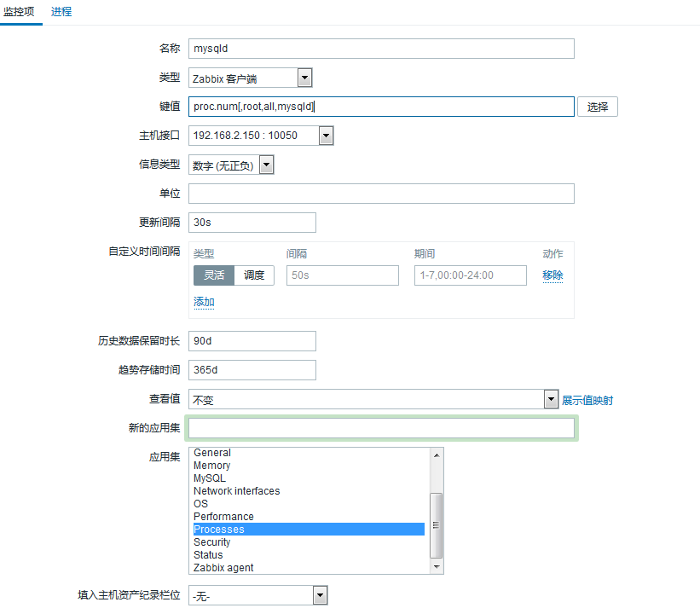The height and width of the screenshot is (608, 700).
Task: Select the 调度 interval type toggle
Action: [x=254, y=275]
